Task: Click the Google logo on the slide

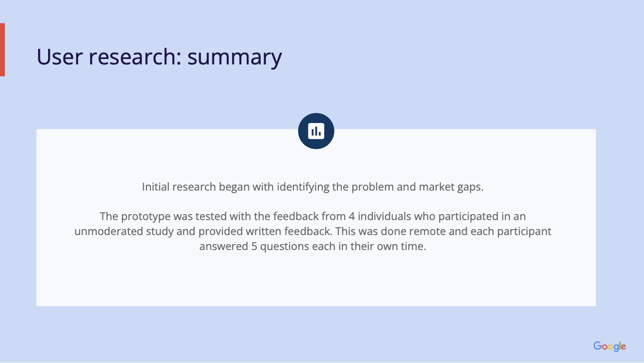Action: pos(610,346)
